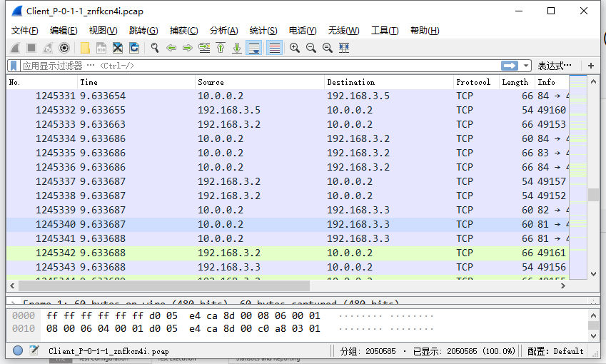606x364 pixels.
Task: Start capturing packets with the shark fin icon
Action: [15, 48]
